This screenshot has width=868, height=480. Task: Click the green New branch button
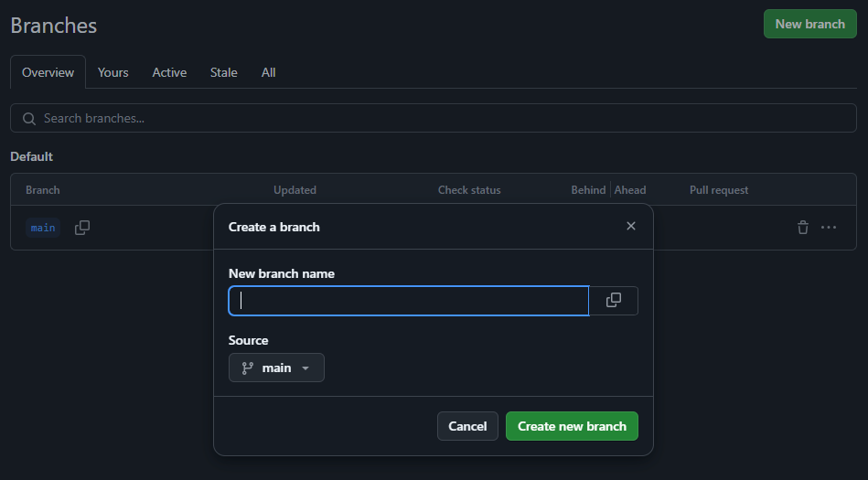tap(809, 24)
